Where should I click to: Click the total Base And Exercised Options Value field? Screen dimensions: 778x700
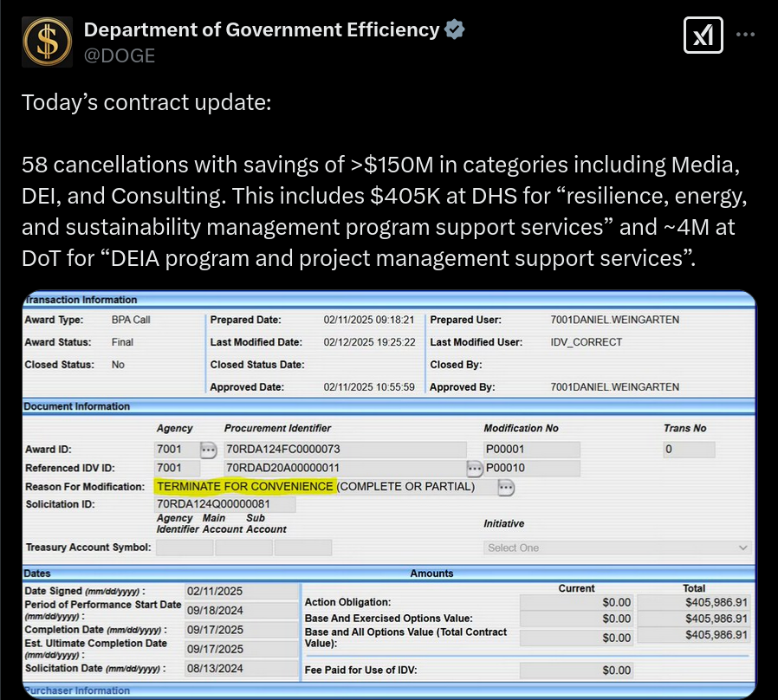click(x=694, y=619)
